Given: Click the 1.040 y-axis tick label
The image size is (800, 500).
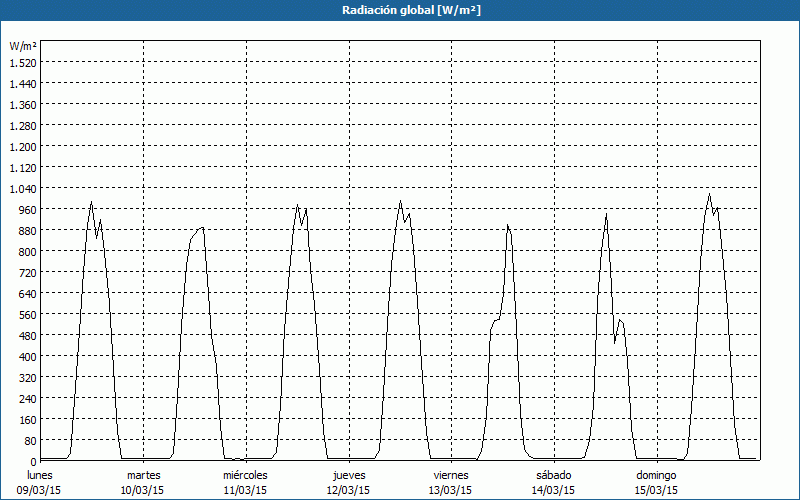Looking at the screenshot, I should [x=22, y=188].
